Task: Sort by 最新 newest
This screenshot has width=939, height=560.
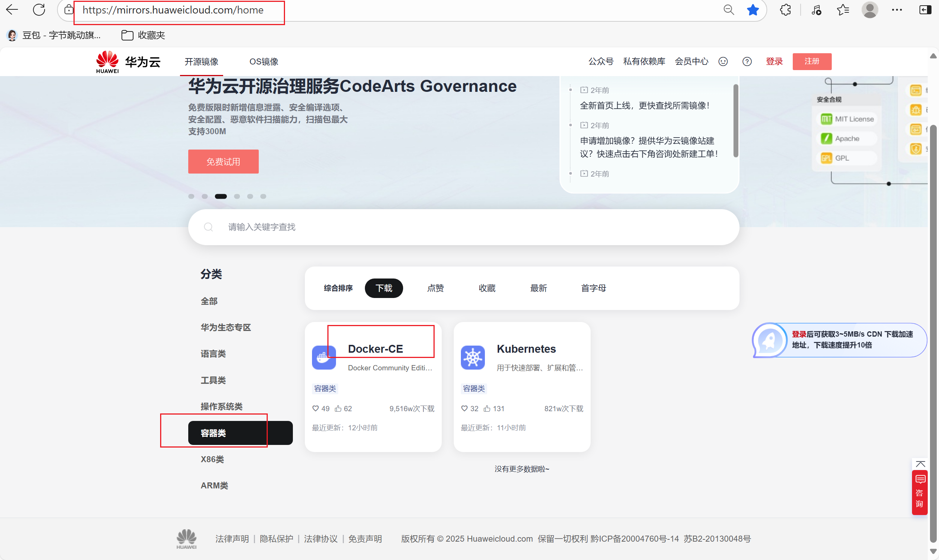Action: coord(538,288)
